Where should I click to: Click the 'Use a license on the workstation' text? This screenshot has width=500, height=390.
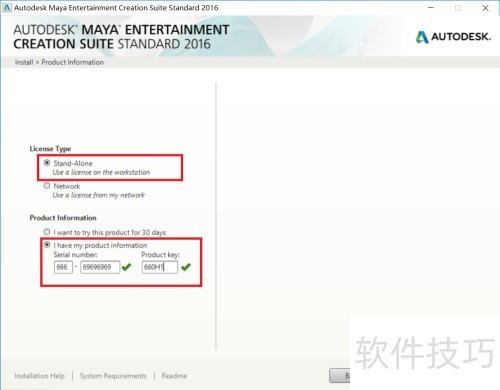(101, 172)
